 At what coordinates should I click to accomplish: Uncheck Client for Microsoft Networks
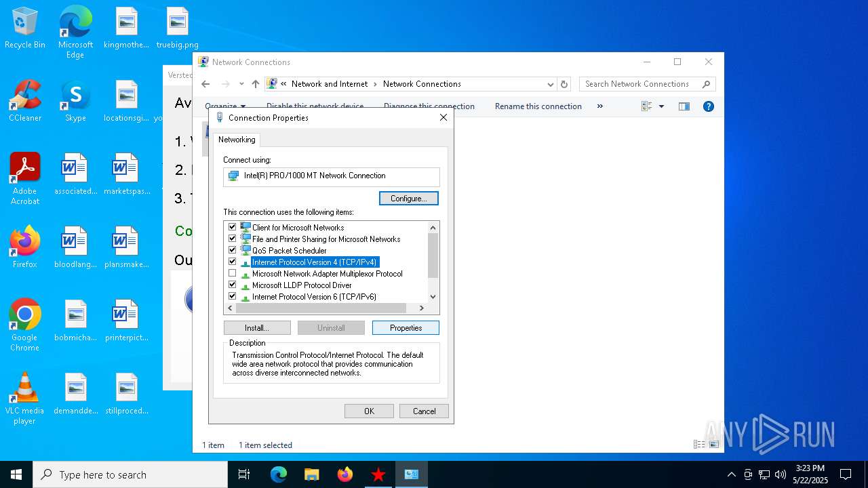(233, 227)
